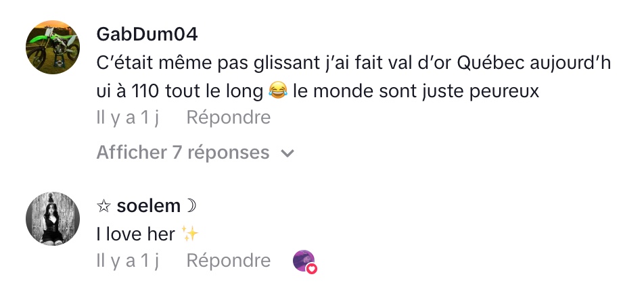Click the crescent moon icon after soelem
Image resolution: width=644 pixels, height=285 pixels.
pyautogui.click(x=190, y=205)
